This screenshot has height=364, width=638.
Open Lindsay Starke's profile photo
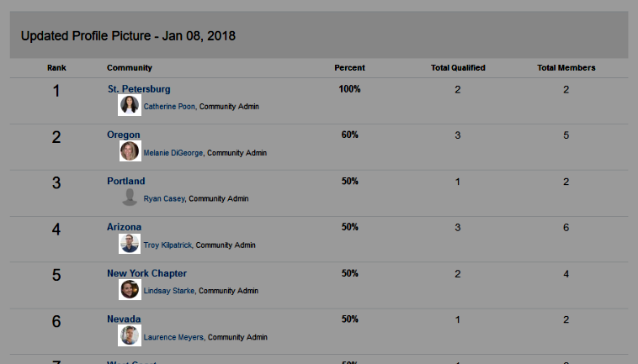coord(130,290)
